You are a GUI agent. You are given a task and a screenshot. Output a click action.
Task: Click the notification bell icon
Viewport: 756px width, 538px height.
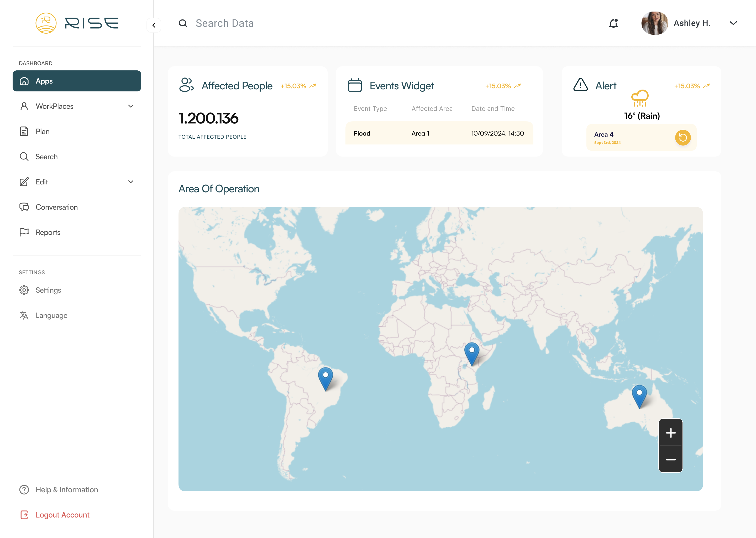click(x=613, y=23)
